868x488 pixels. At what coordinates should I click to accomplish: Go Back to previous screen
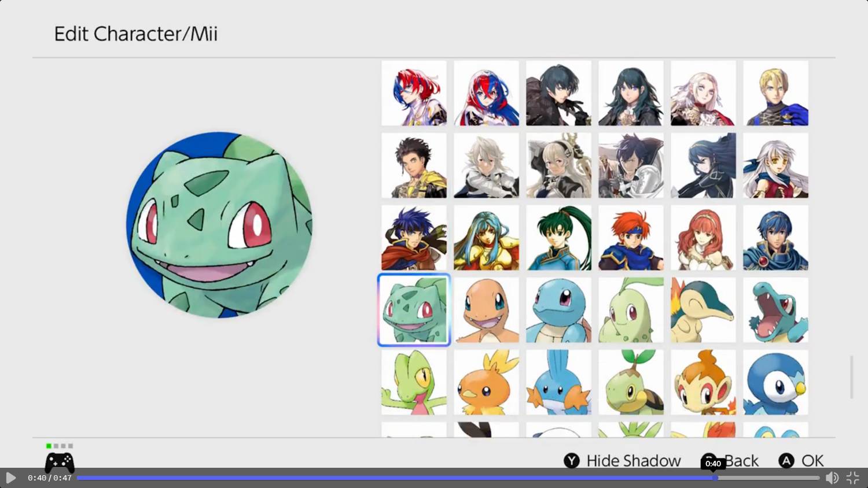tap(730, 461)
